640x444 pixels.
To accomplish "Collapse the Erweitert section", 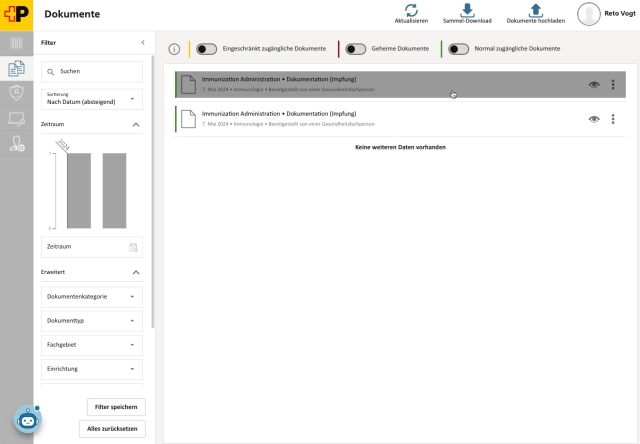I will (136, 272).
